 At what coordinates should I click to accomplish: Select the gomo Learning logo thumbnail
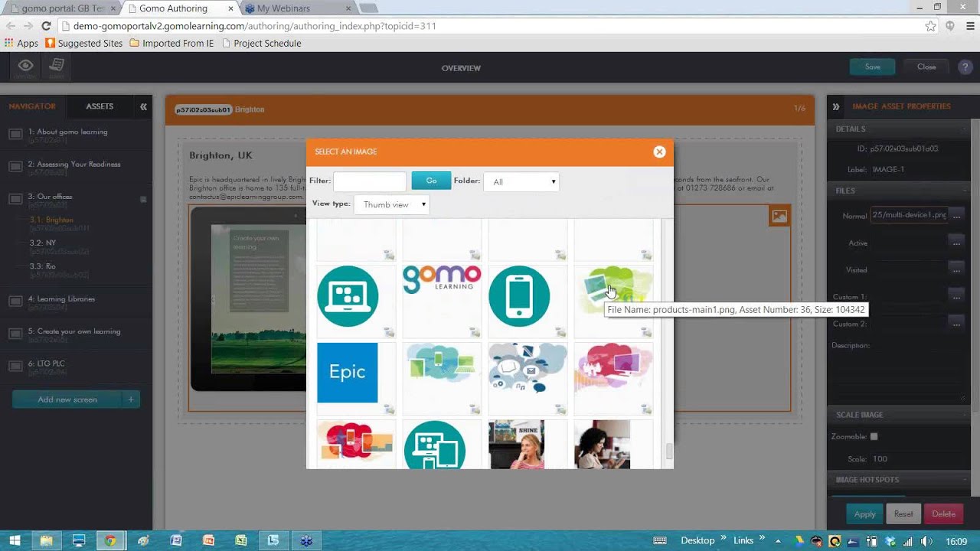click(x=442, y=279)
